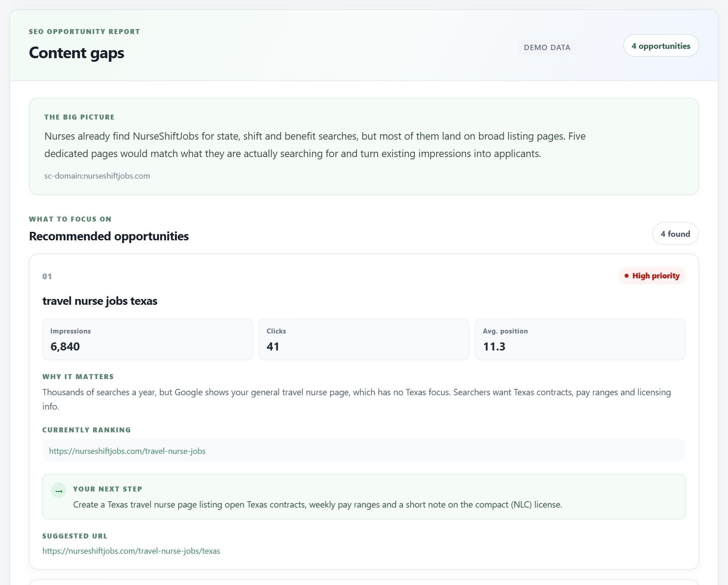Click the heading 'travel nurse jobs texas'
The image size is (728, 585).
click(x=100, y=301)
